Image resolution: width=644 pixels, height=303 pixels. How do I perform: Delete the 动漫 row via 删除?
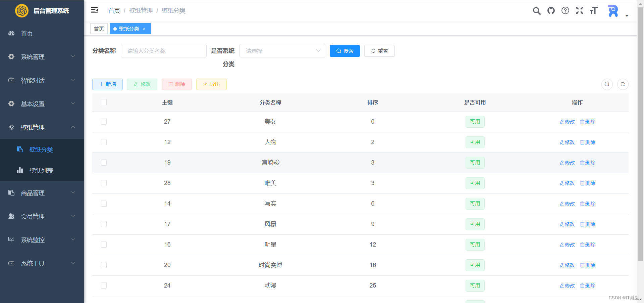[588, 286]
